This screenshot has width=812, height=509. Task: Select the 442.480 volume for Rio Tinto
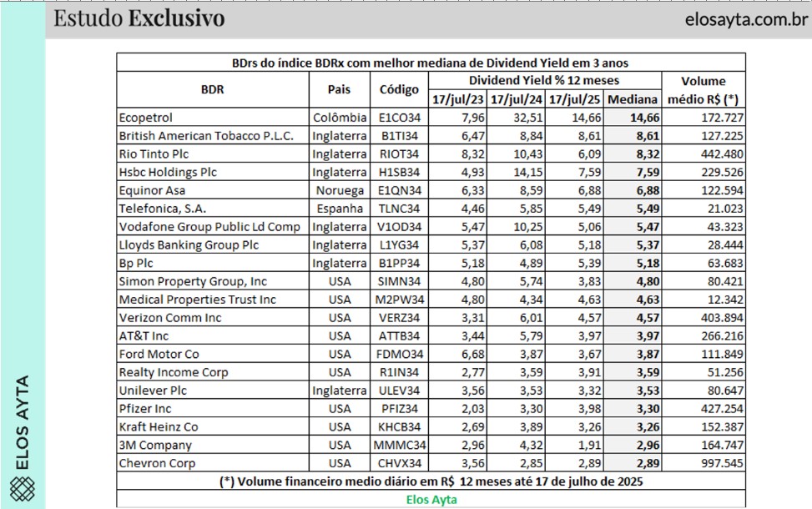click(x=723, y=154)
